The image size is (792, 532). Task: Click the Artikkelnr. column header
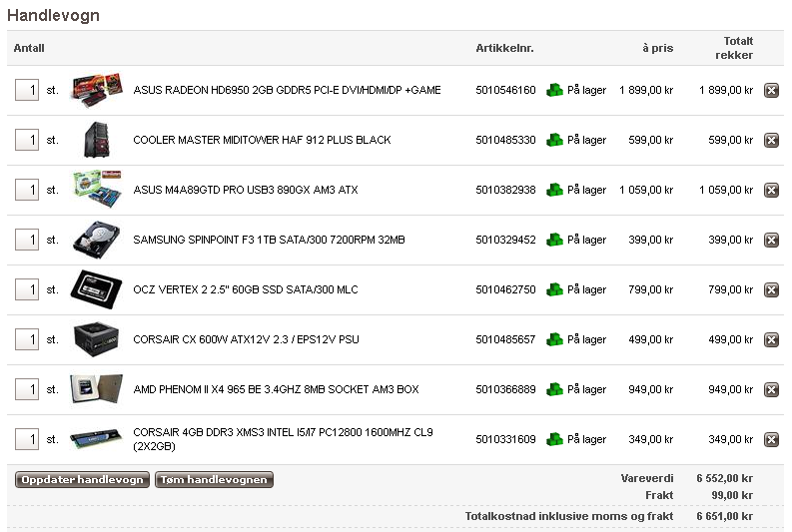coord(504,48)
